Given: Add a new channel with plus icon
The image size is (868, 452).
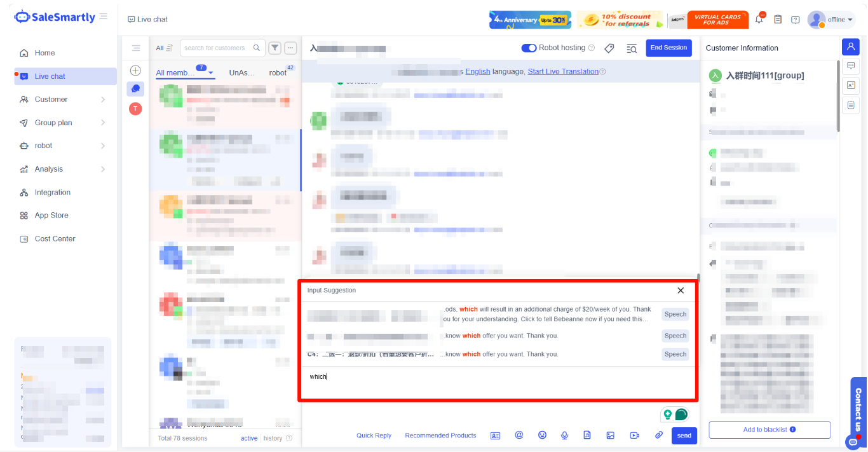Looking at the screenshot, I should point(135,71).
